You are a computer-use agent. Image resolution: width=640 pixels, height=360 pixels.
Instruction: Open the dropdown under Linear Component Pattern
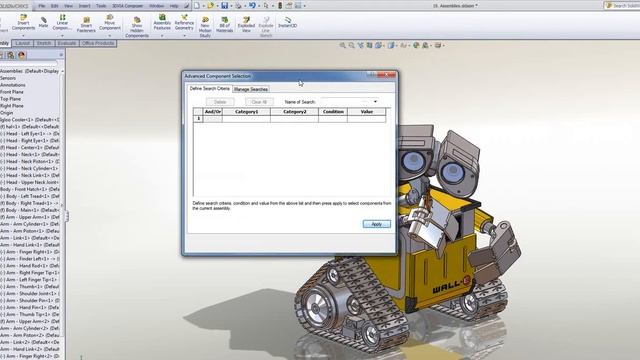click(62, 36)
